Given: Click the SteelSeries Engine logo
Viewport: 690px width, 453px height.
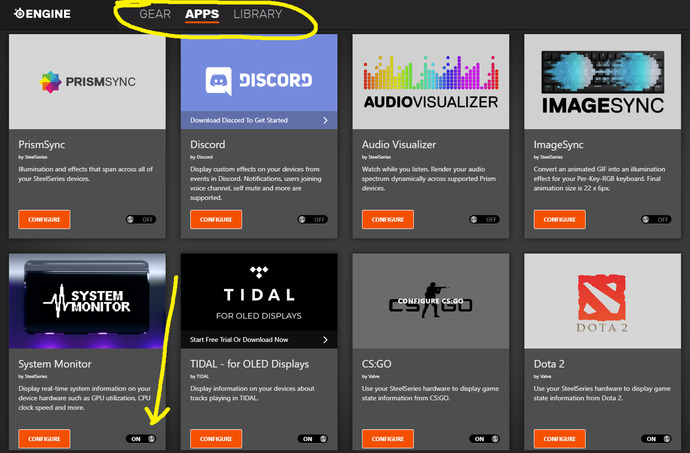Looking at the screenshot, I should (42, 14).
